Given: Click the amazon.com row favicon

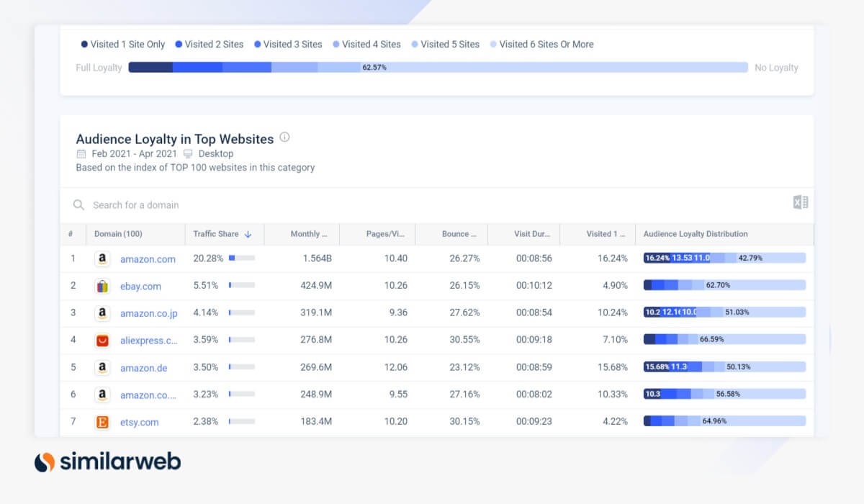Looking at the screenshot, I should click(102, 259).
